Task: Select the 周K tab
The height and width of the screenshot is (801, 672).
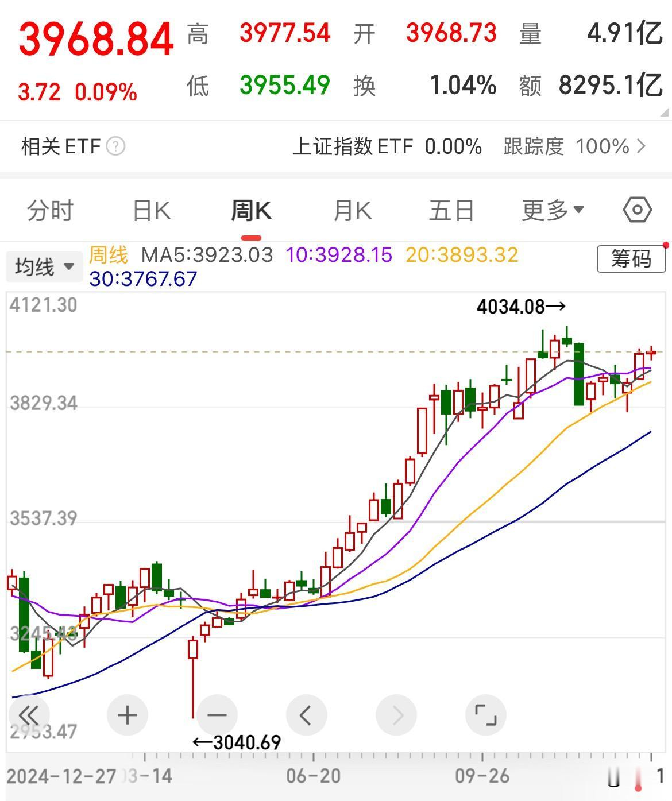Action: pos(251,210)
